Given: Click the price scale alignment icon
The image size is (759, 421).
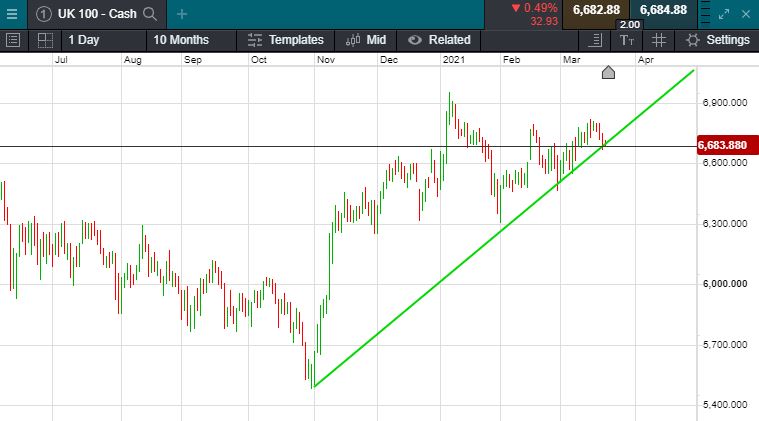Looking at the screenshot, I should [x=596, y=40].
